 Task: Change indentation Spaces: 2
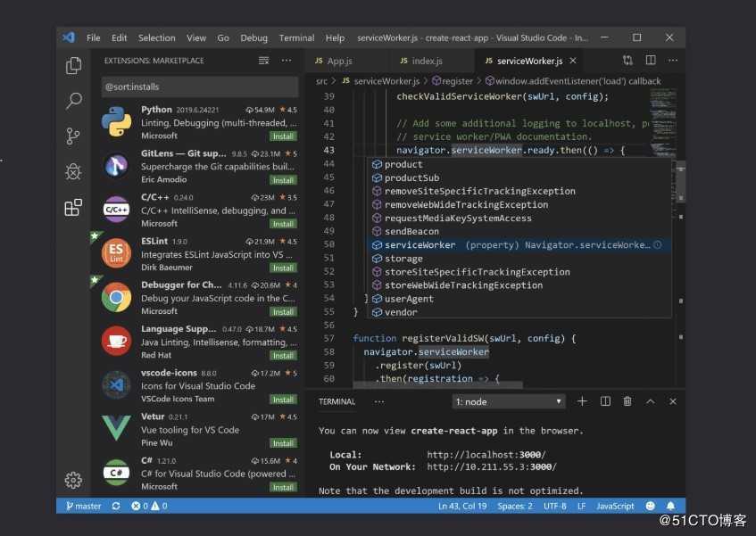point(515,506)
